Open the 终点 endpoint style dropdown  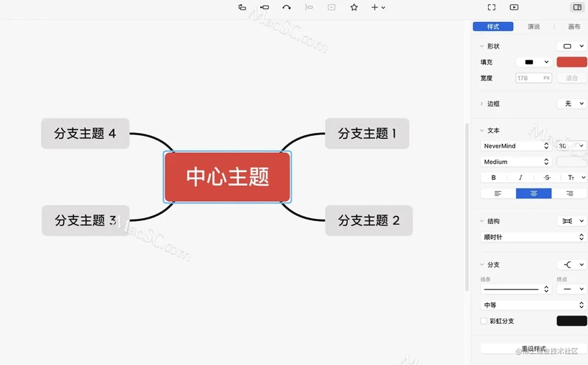[573, 289]
